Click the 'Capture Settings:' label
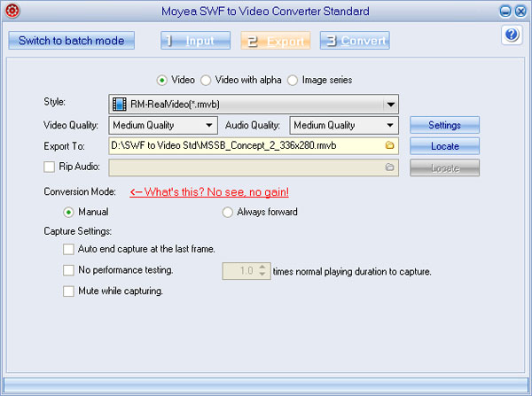This screenshot has width=532, height=396. [x=78, y=231]
